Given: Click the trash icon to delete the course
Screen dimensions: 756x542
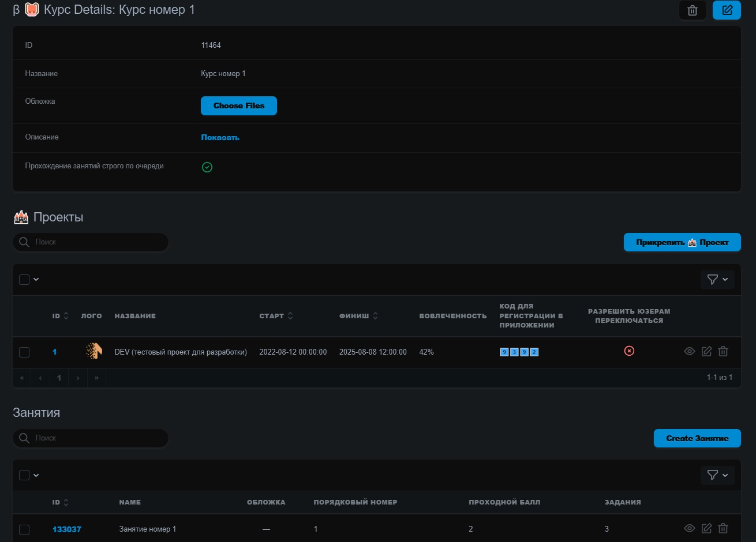Looking at the screenshot, I should [x=693, y=10].
